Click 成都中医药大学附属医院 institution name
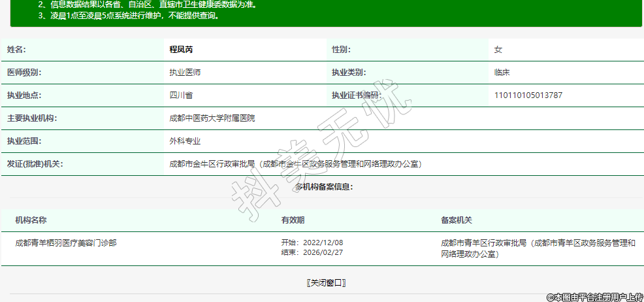 [x=212, y=118]
